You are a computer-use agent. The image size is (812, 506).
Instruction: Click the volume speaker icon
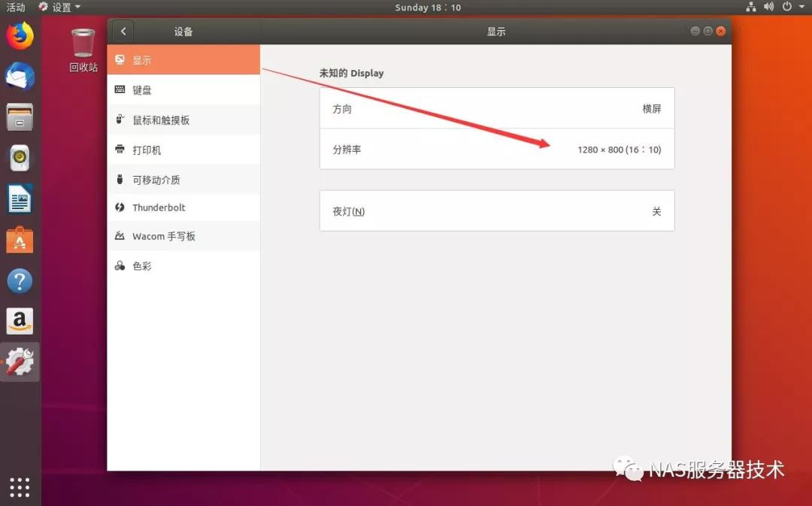click(x=768, y=7)
